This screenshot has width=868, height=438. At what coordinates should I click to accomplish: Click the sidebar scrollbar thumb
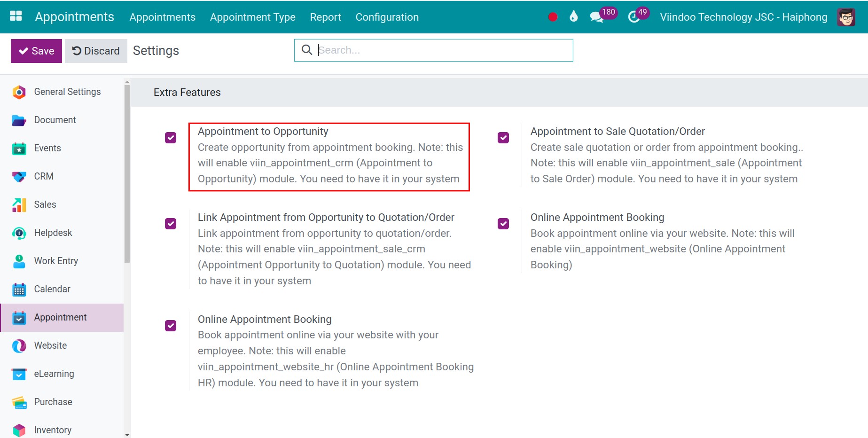(x=127, y=174)
